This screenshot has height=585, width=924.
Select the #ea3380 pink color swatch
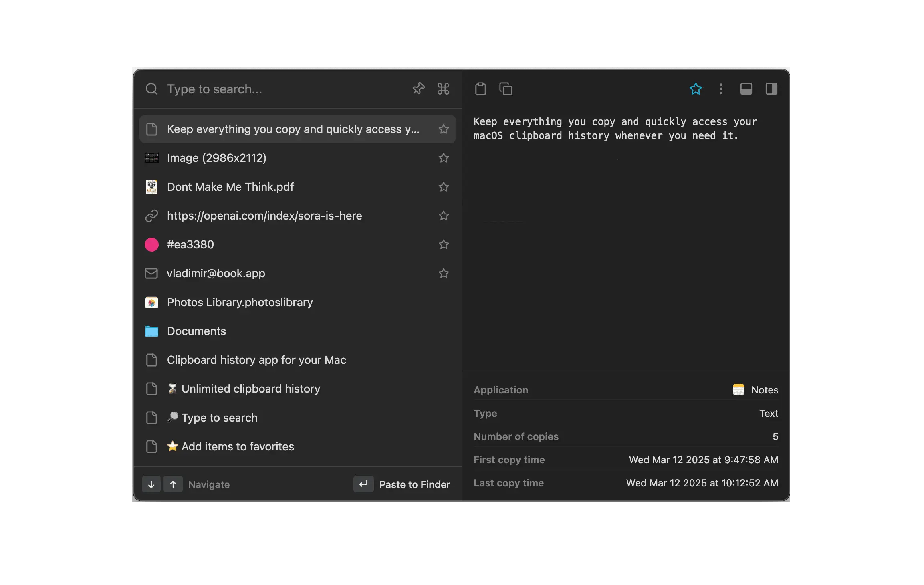pyautogui.click(x=190, y=244)
